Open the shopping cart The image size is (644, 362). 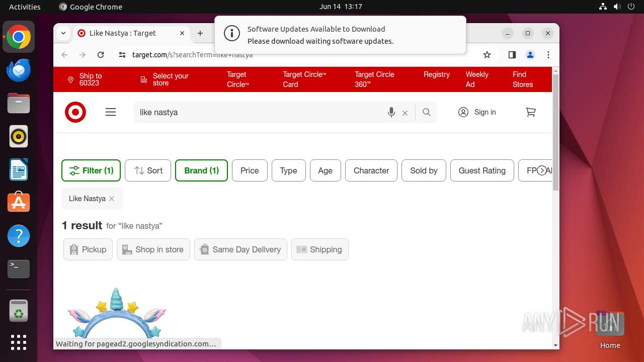pyautogui.click(x=531, y=112)
